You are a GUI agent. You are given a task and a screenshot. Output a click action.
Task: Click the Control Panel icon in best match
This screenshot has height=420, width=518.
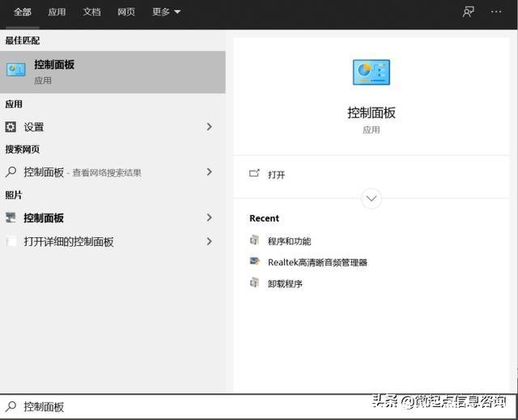tap(16, 70)
